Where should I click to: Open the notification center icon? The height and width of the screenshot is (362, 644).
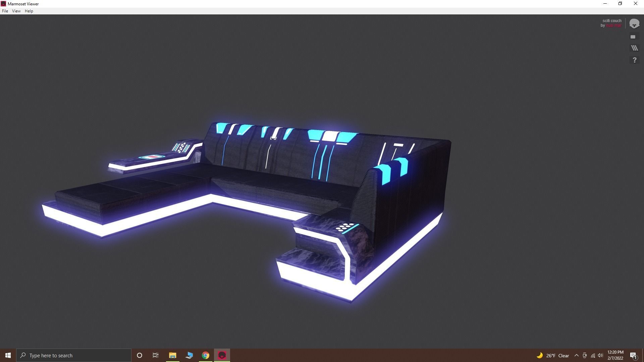click(633, 356)
